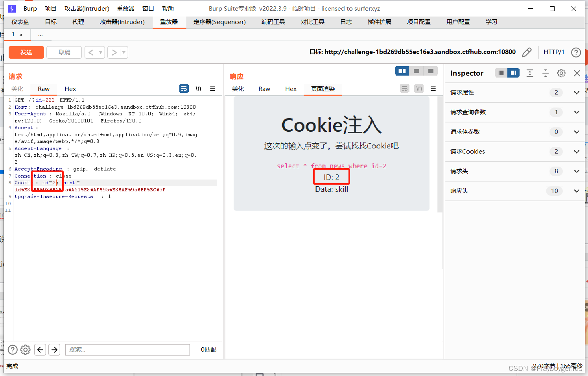Open the 项目配置 tab
This screenshot has height=376, width=588.
coord(419,22)
